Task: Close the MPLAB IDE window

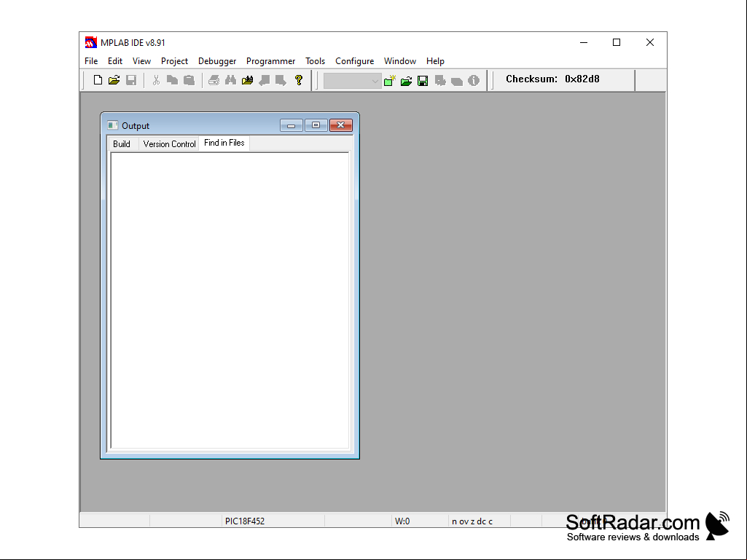Action: pos(650,42)
